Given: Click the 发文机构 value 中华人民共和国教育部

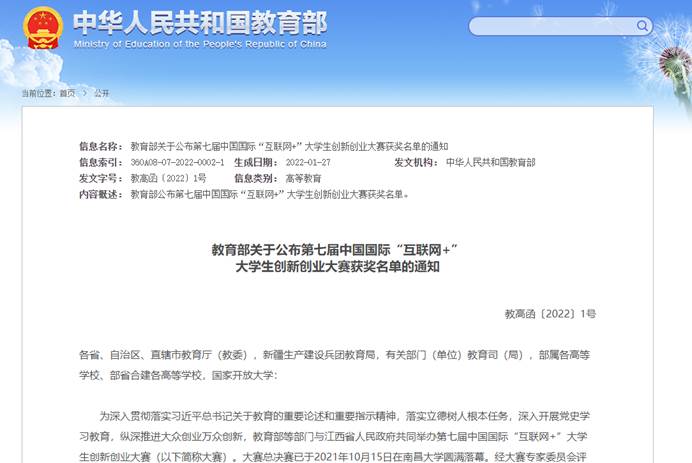Looking at the screenshot, I should pyautogui.click(x=490, y=162).
